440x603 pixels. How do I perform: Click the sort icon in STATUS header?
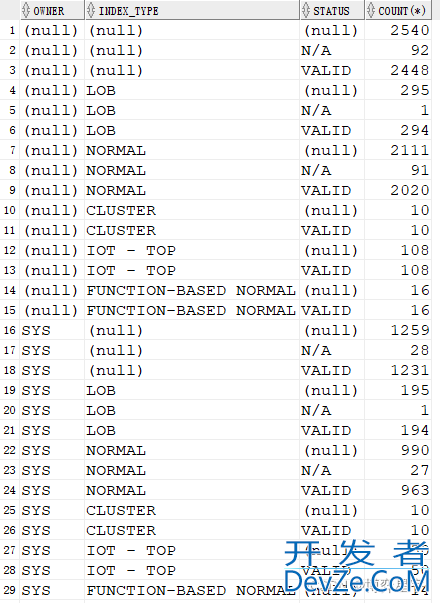[x=306, y=10]
